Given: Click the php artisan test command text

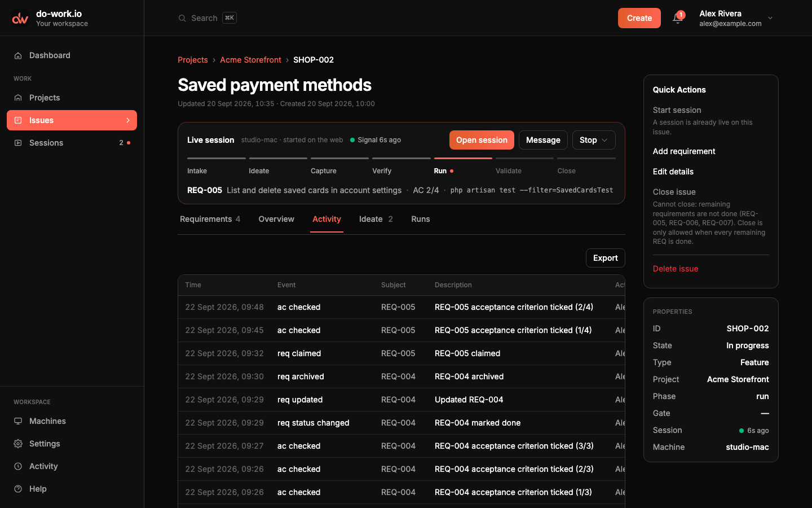Looking at the screenshot, I should [532, 190].
